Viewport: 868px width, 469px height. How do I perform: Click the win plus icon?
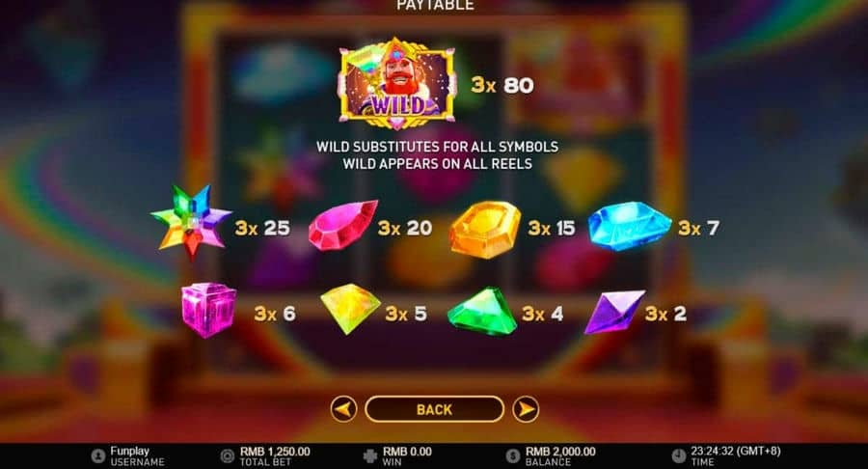tap(369, 455)
